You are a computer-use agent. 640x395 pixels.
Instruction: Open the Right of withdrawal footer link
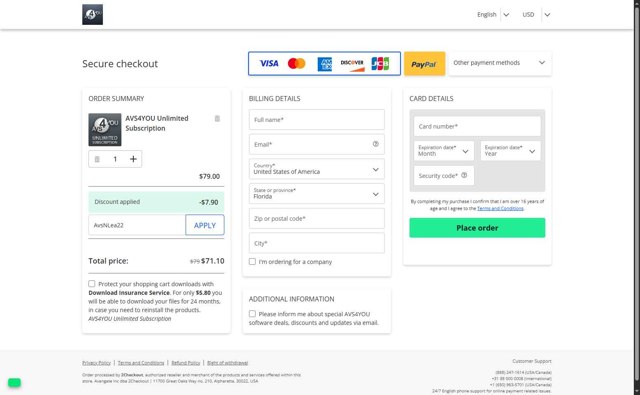pos(227,363)
